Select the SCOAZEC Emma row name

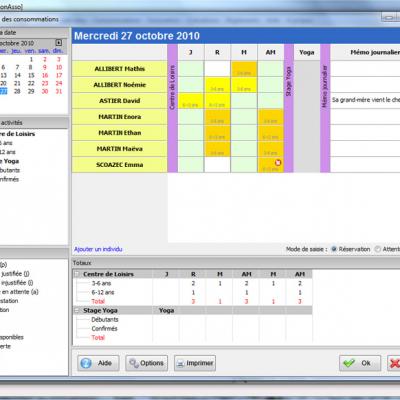tap(120, 165)
